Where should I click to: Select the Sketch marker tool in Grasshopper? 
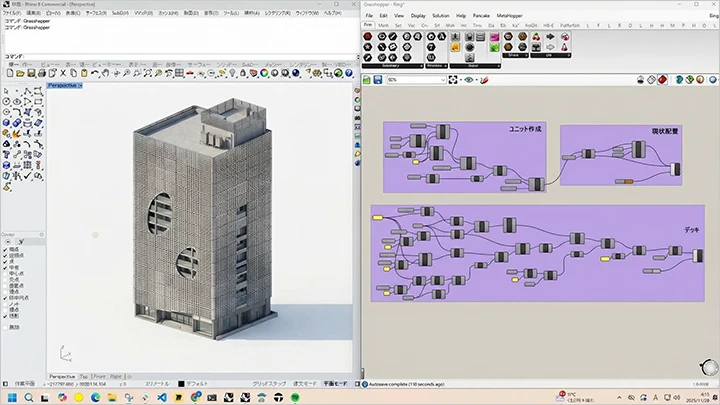click(x=484, y=80)
